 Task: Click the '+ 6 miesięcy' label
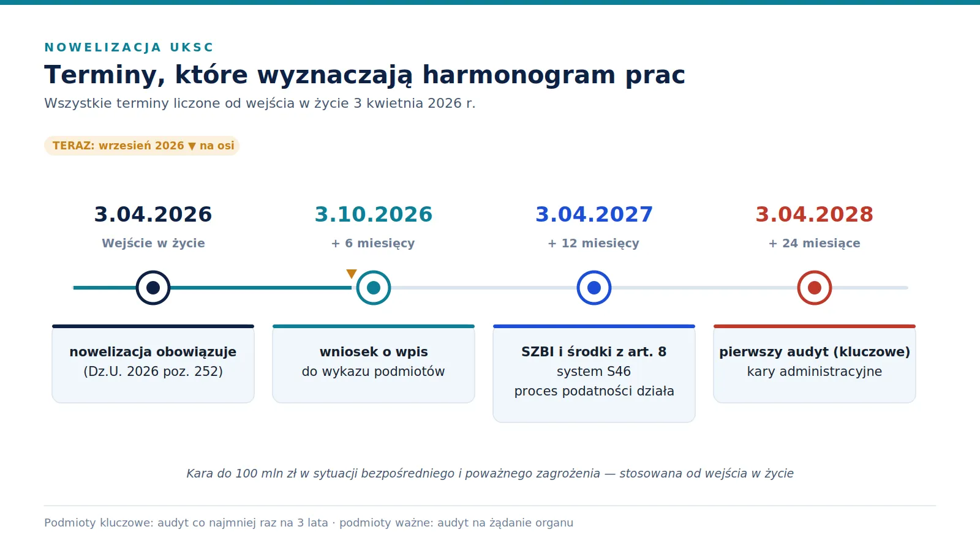click(x=373, y=243)
